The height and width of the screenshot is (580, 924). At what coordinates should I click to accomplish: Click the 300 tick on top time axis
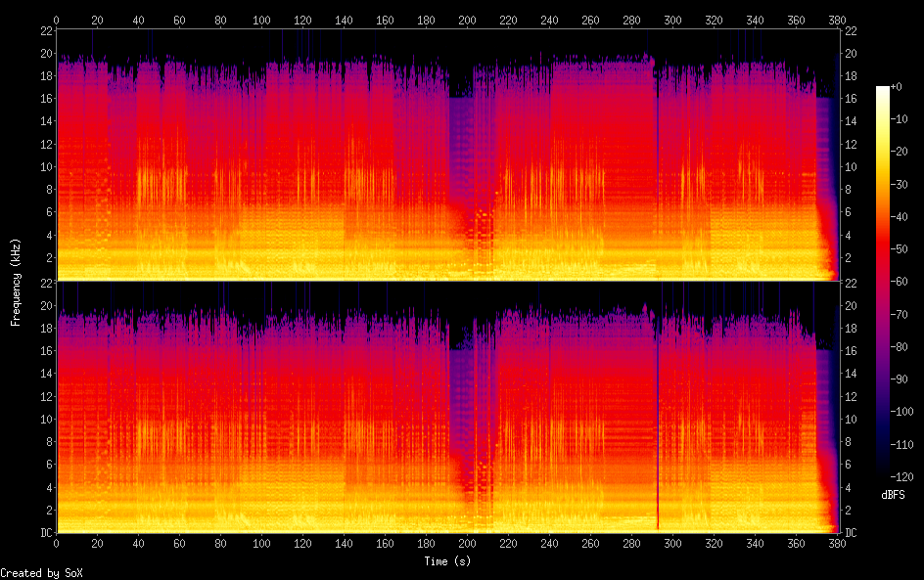(672, 20)
